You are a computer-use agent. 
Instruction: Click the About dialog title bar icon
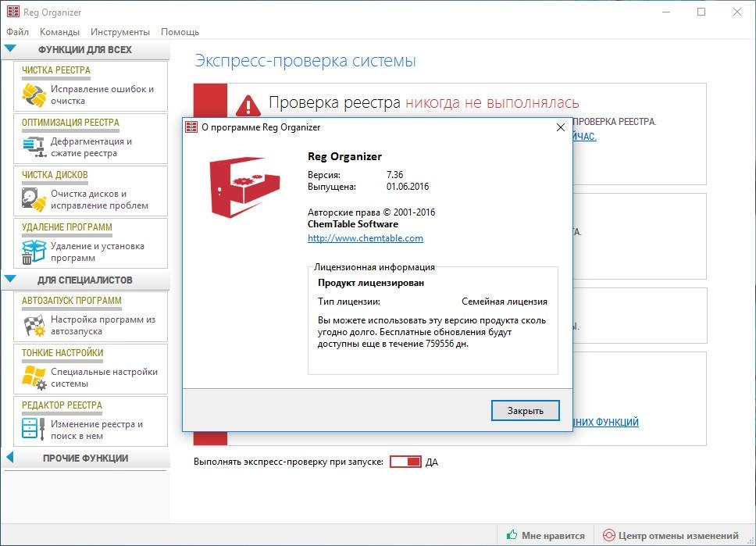[191, 127]
